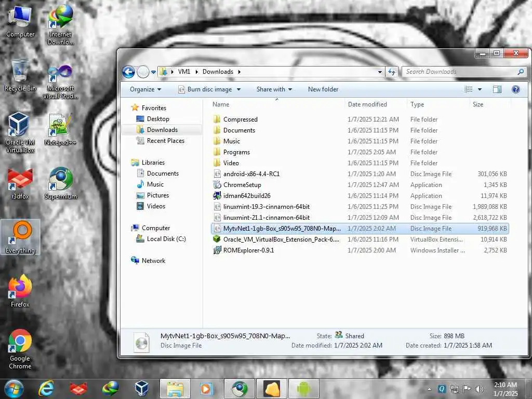Sort files by Name column header
532x399 pixels.
pos(277,104)
